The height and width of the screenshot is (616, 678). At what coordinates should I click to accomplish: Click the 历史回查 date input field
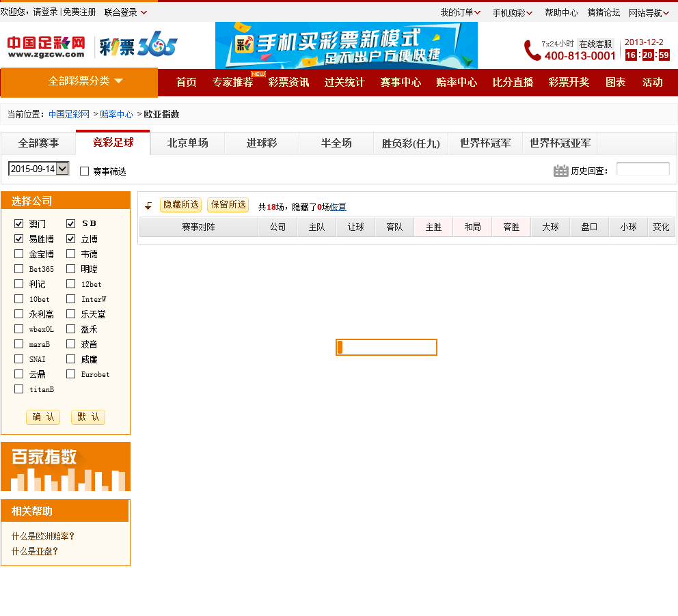point(643,169)
